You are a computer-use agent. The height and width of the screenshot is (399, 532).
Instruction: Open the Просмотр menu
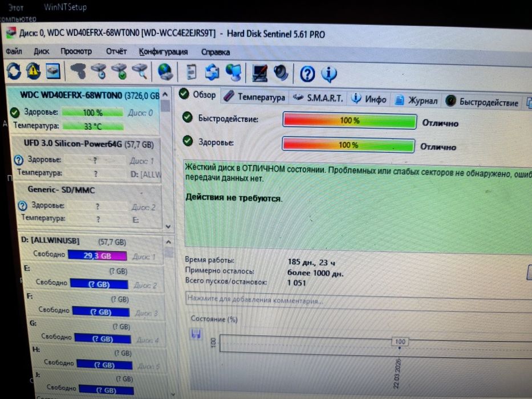pyautogui.click(x=76, y=51)
